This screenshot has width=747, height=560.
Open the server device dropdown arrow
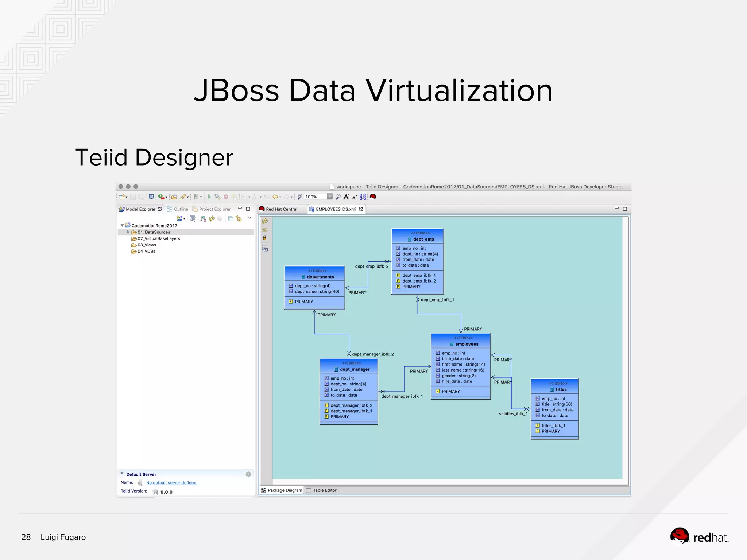pyautogui.click(x=201, y=197)
